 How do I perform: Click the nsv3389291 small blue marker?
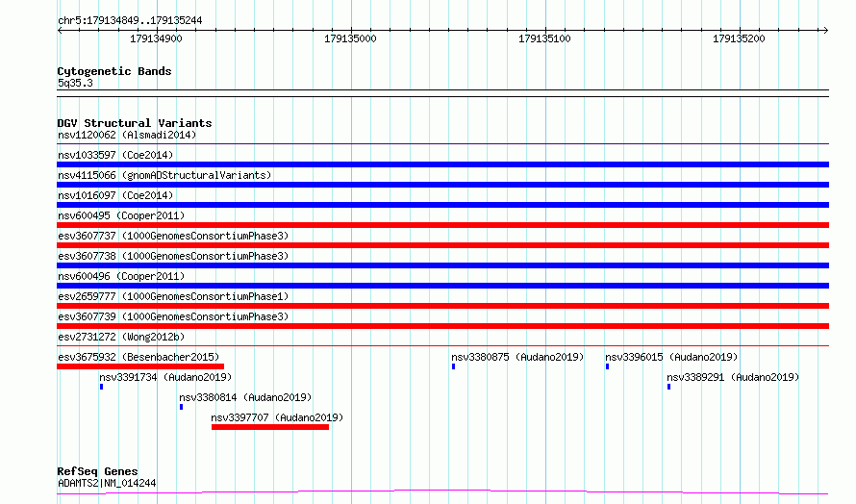[x=668, y=387]
